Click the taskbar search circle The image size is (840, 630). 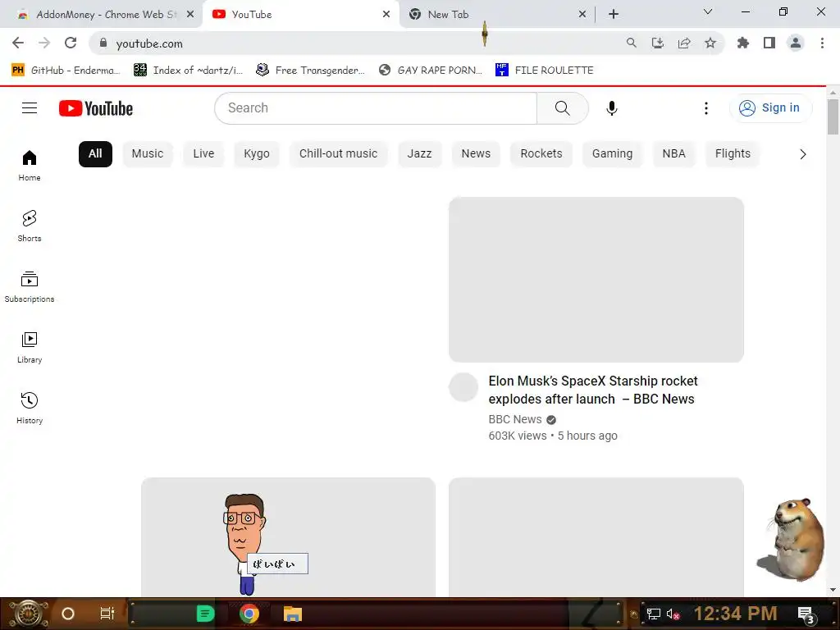click(x=68, y=614)
